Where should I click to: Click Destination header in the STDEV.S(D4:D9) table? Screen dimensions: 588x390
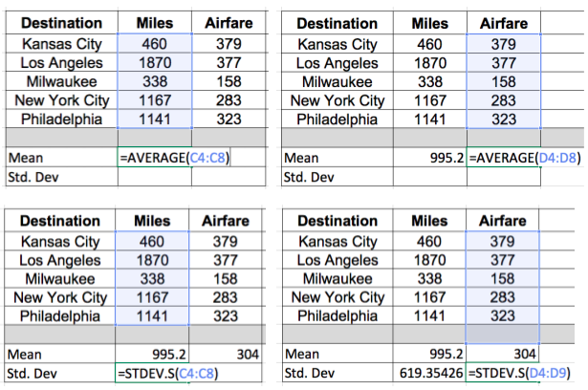338,221
